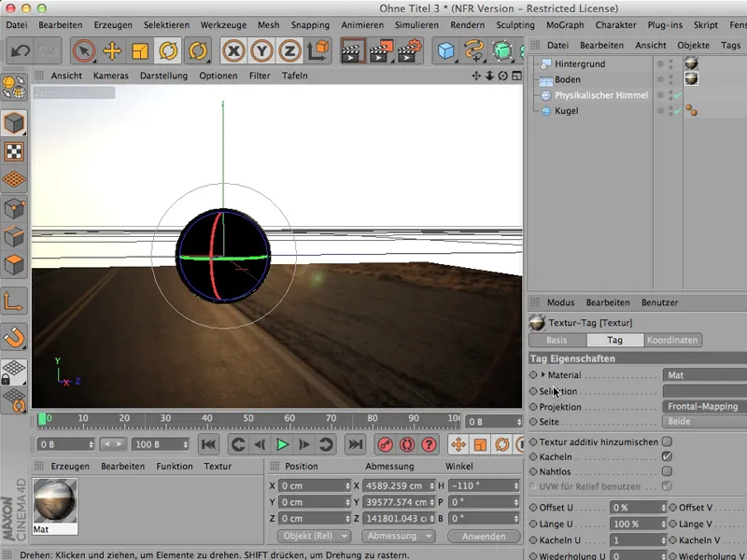The height and width of the screenshot is (560, 747).
Task: Switch to Edges mode
Action: (14, 237)
